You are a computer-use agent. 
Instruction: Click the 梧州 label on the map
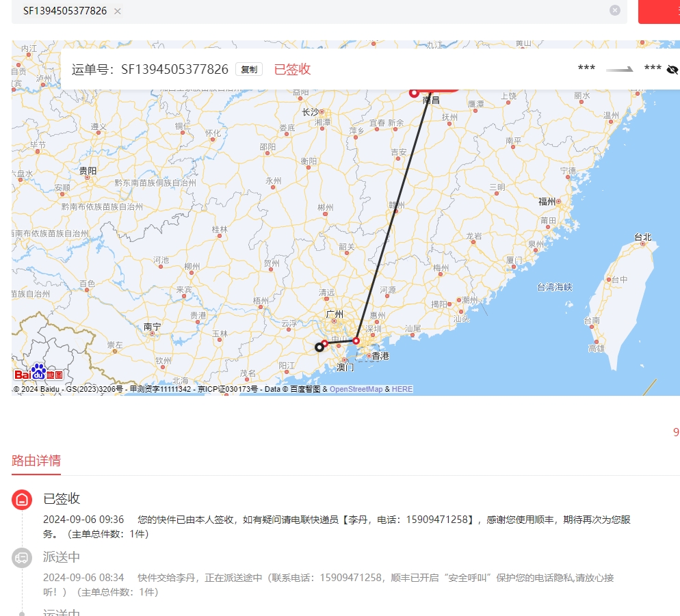(x=261, y=300)
